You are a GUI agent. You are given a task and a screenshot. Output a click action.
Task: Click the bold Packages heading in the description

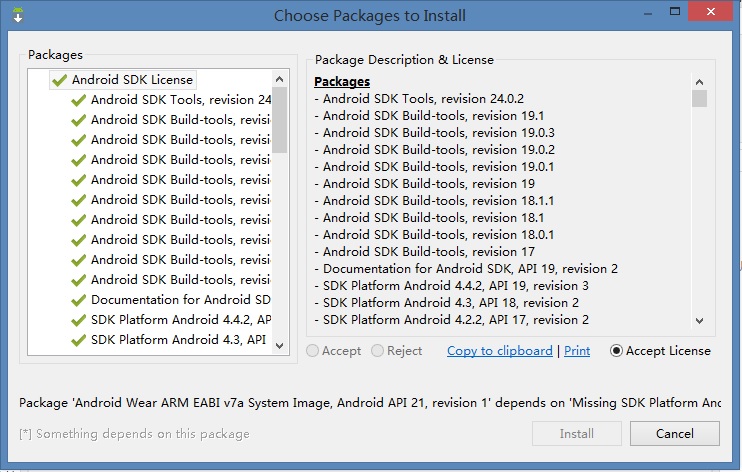(x=342, y=81)
